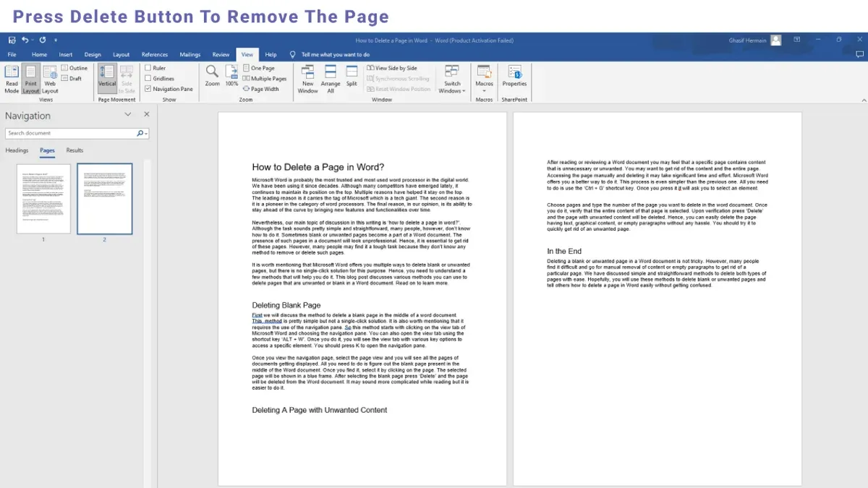The width and height of the screenshot is (868, 488).
Task: Show the Results tab in Navigation
Action: tap(75, 150)
